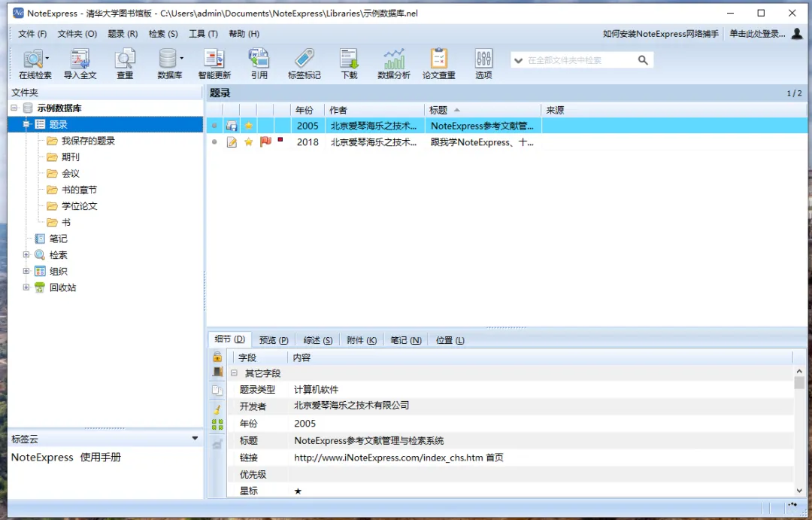The image size is (812, 520).
Task: Toggle read-status dot on the 2005 record
Action: click(214, 126)
